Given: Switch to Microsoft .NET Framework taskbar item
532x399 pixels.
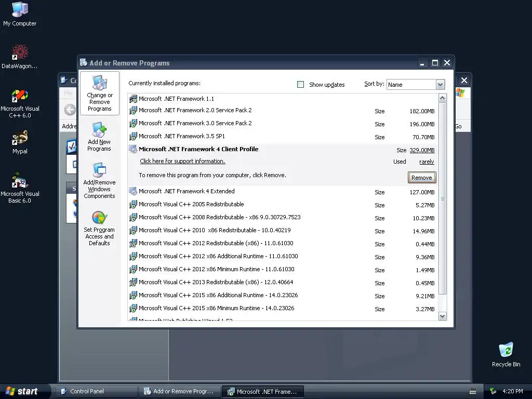Looking at the screenshot, I should pos(262,391).
